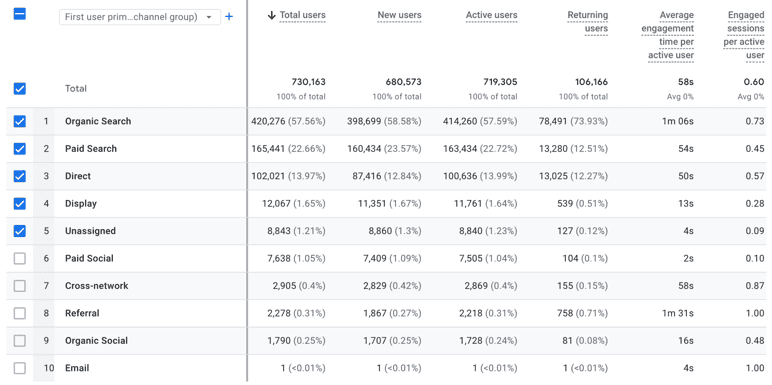Uncheck the Display row checkbox
Image resolution: width=772 pixels, height=385 pixels.
(20, 203)
